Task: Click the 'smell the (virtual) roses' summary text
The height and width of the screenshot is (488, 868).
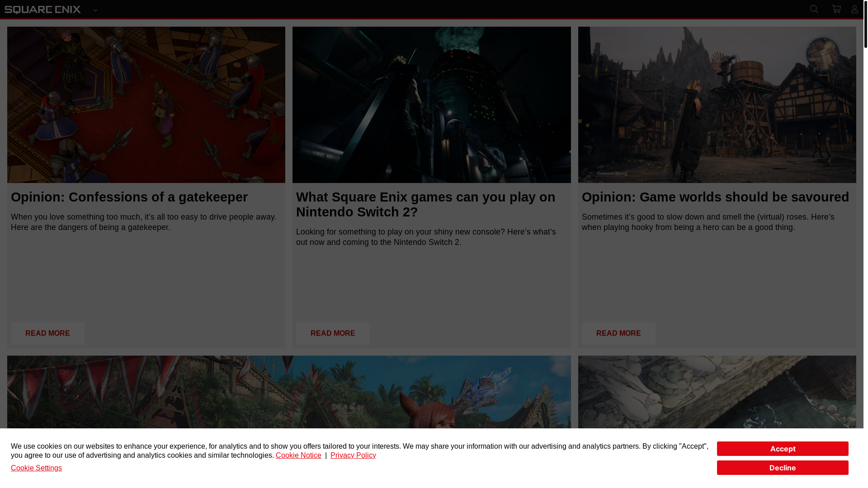Action: (x=708, y=222)
